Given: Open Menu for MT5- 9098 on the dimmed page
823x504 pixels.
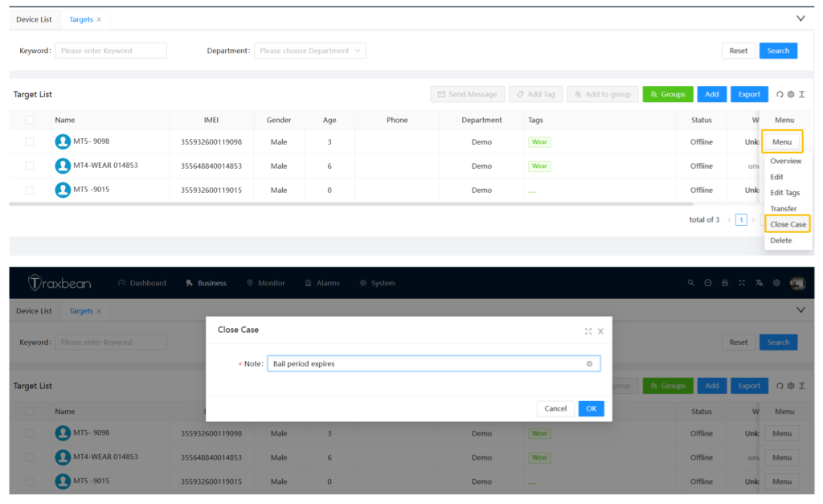Looking at the screenshot, I should [782, 433].
